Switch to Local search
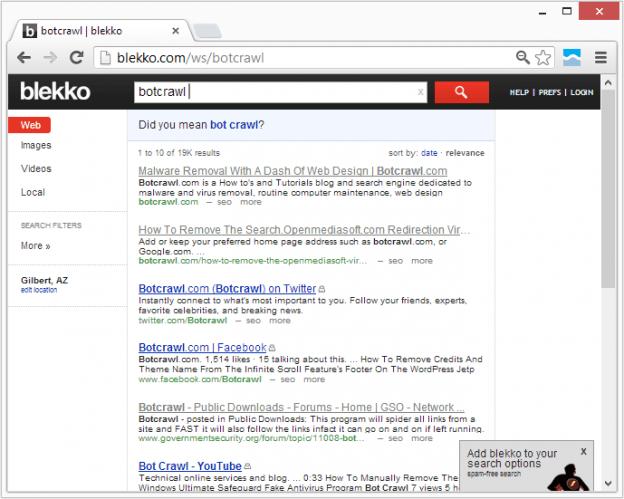The height and width of the screenshot is (499, 624). coord(33,192)
